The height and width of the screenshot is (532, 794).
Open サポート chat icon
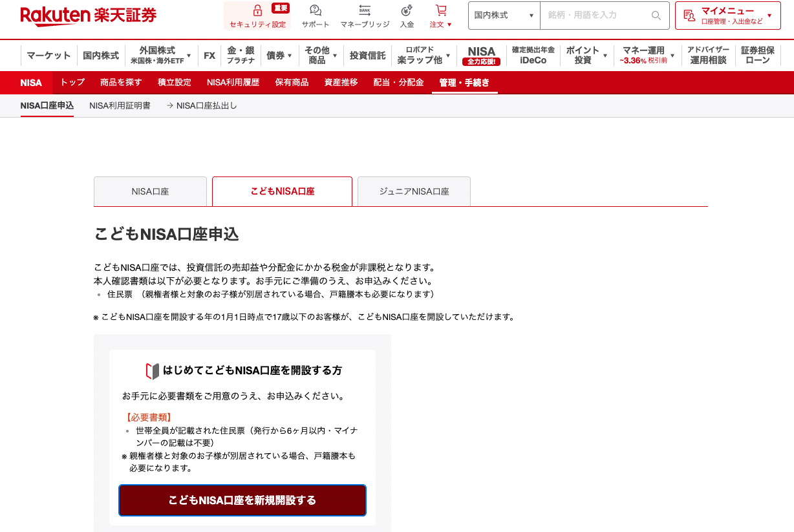[316, 11]
